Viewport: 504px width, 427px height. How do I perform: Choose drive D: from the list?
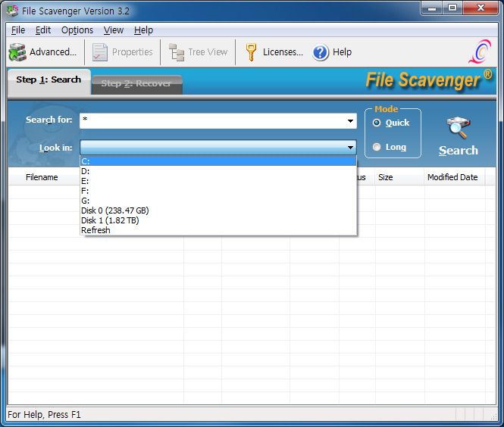click(x=218, y=171)
